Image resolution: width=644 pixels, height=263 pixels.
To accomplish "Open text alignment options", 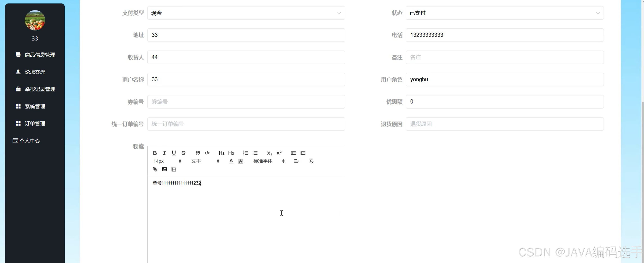I will 296,161.
